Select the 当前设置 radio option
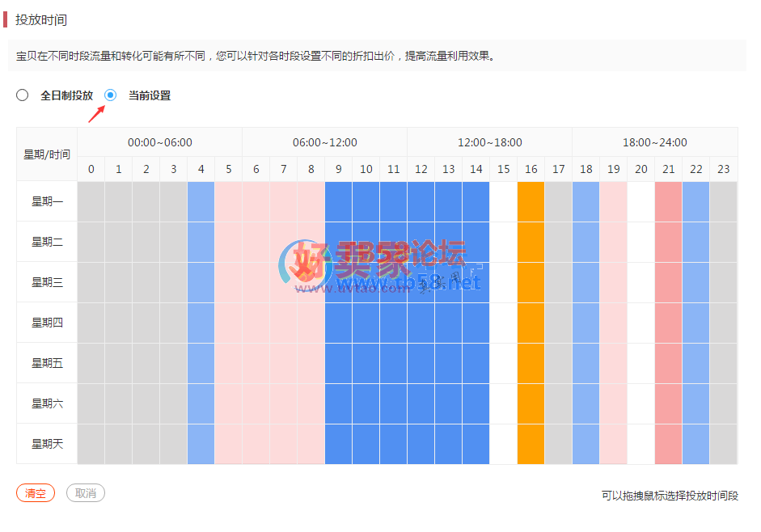Image resolution: width=761 pixels, height=532 pixels. click(111, 95)
